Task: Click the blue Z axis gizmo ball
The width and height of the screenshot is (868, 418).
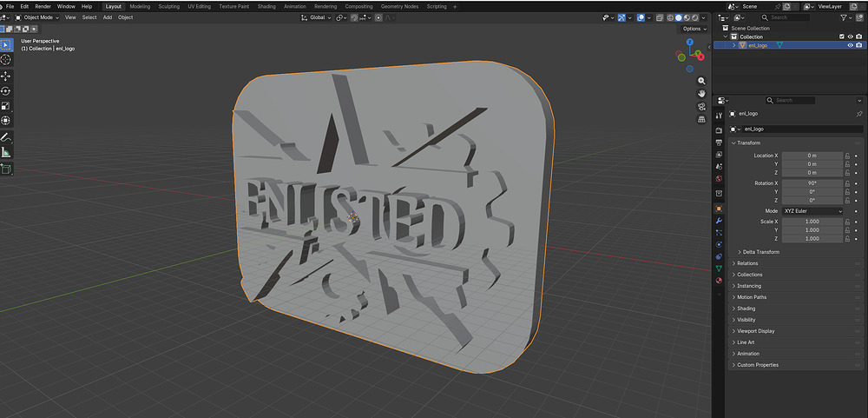Action: pyautogui.click(x=690, y=42)
